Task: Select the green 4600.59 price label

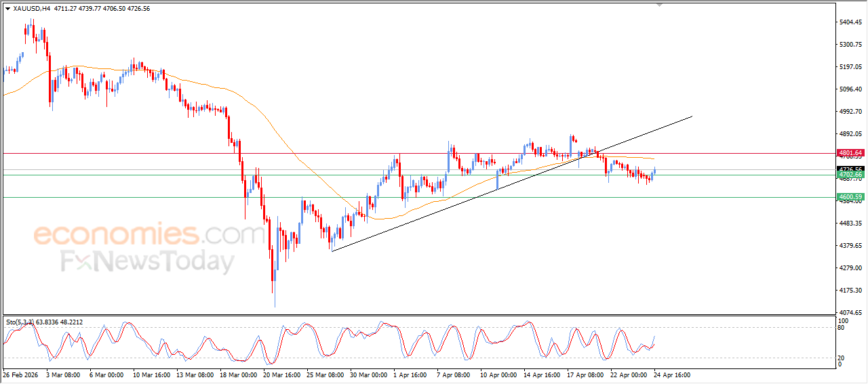Action: [x=850, y=197]
